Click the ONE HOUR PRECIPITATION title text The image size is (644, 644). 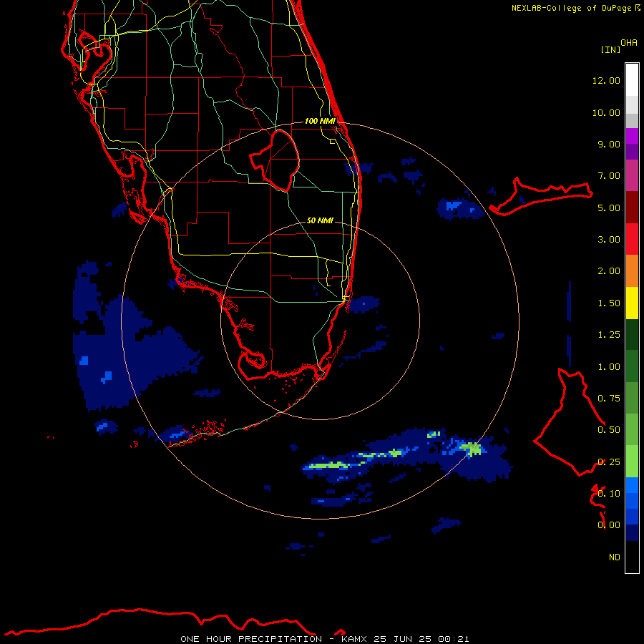tap(251, 639)
